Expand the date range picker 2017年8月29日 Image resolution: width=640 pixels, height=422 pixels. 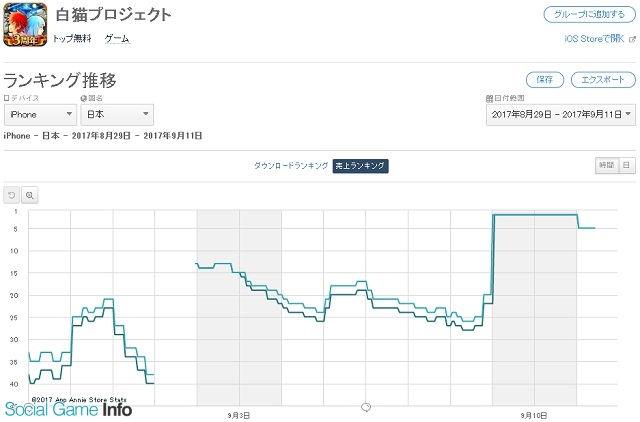[560, 115]
